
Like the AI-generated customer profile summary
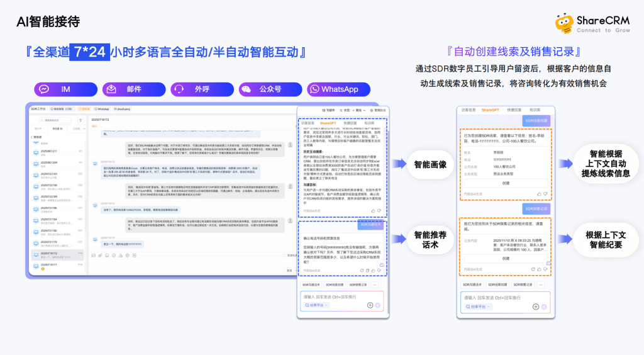[373, 211]
